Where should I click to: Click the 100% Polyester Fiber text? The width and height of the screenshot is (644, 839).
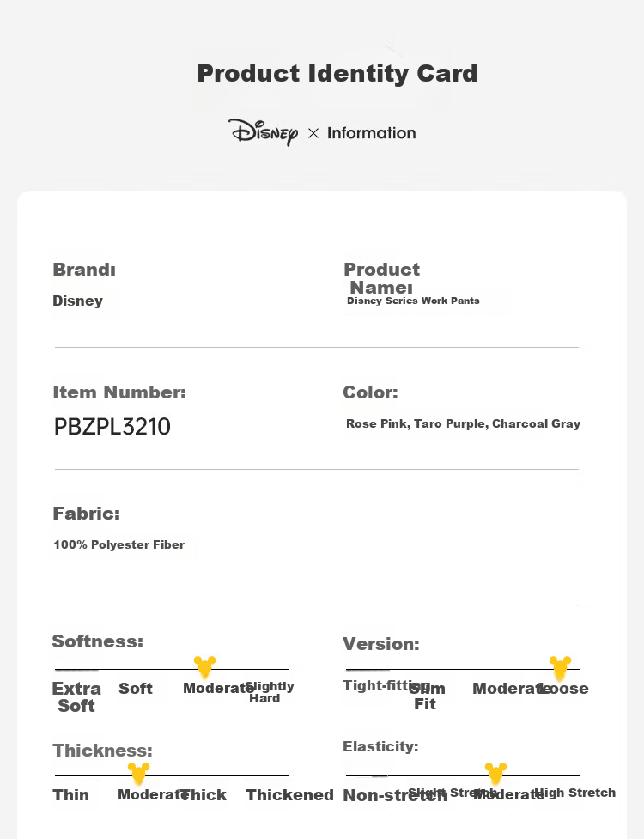tap(118, 544)
